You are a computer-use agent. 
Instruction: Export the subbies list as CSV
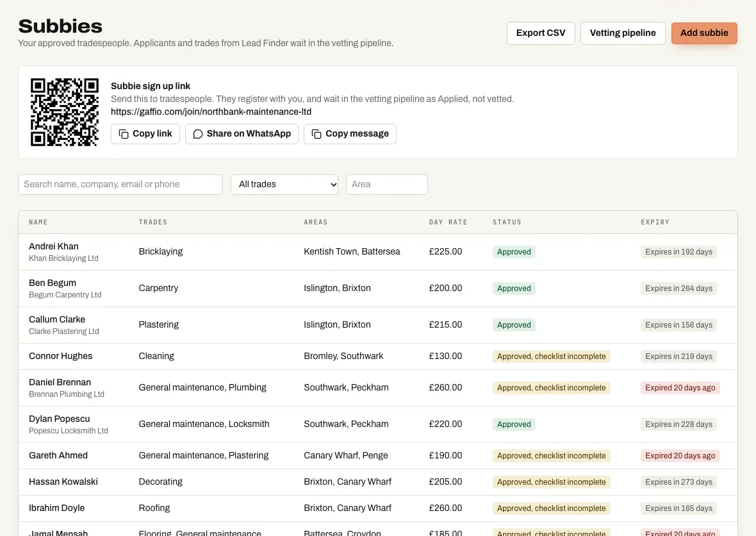point(541,33)
